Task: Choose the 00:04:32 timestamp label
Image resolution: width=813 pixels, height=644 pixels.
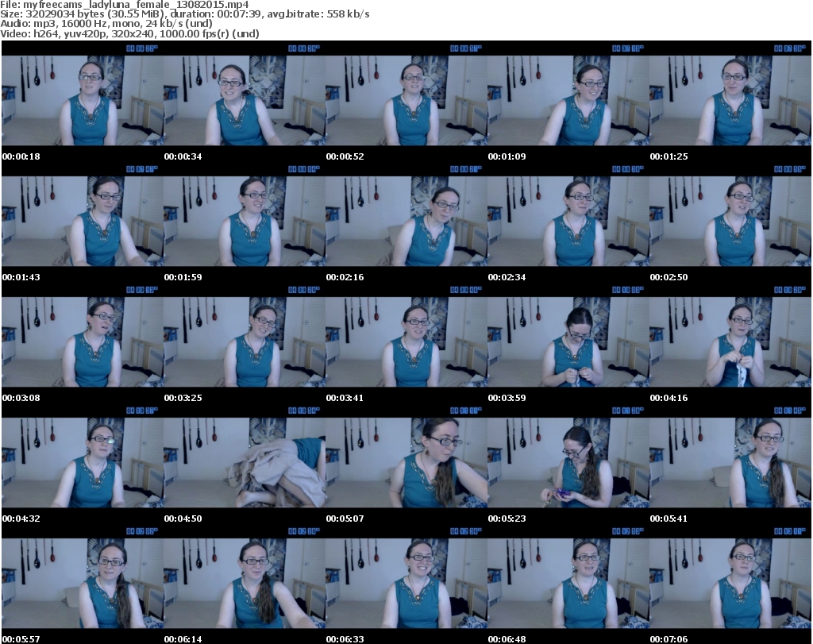Action: click(x=21, y=518)
